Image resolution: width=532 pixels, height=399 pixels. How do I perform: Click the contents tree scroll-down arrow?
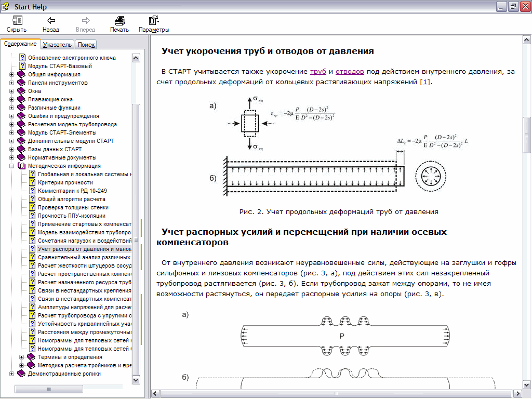tap(136, 380)
